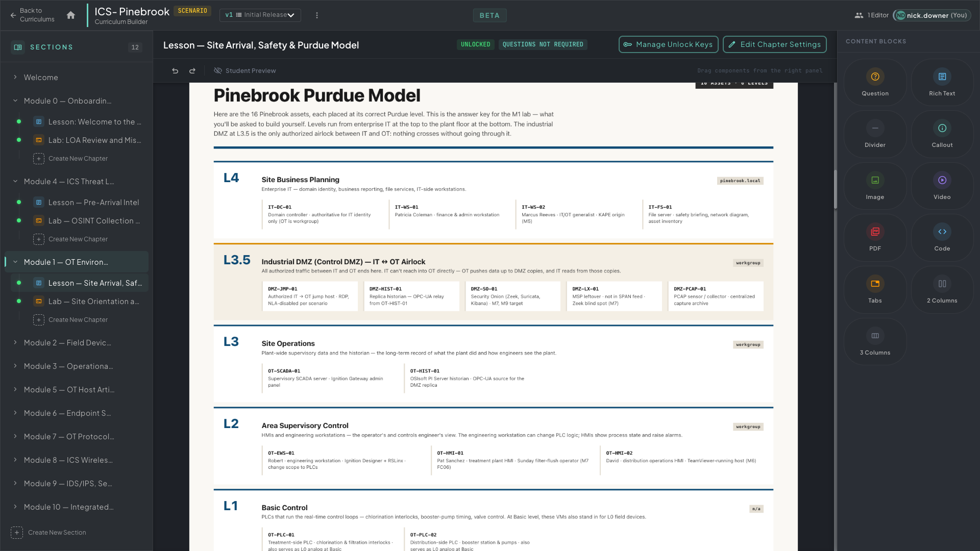Click QUESTIONS NOT REQUIRED badge
This screenshot has width=980, height=551.
point(543,45)
